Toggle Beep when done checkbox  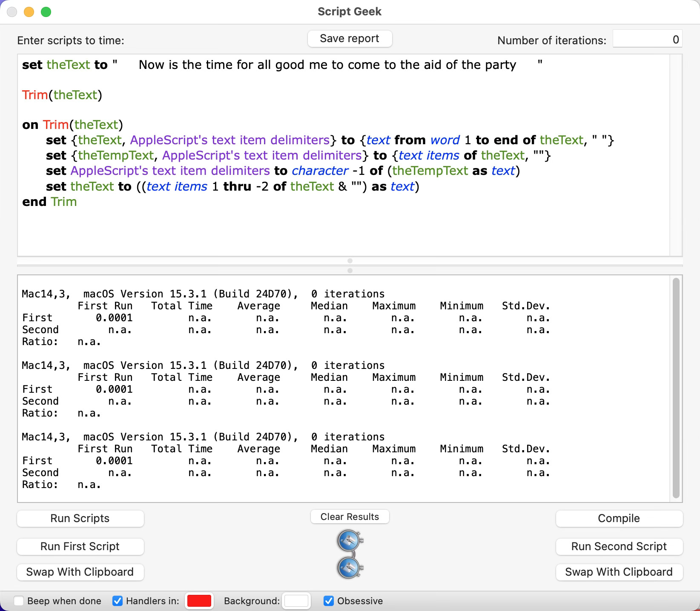coord(19,601)
